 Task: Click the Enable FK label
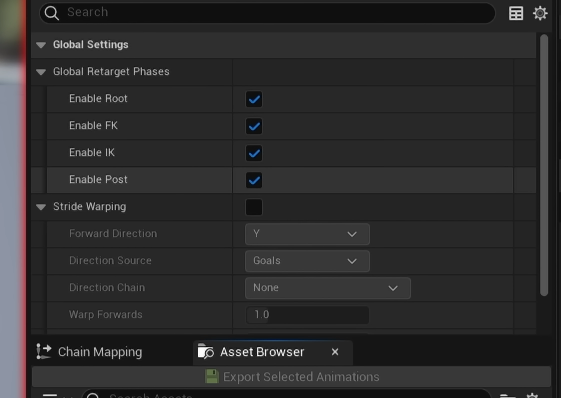click(93, 126)
